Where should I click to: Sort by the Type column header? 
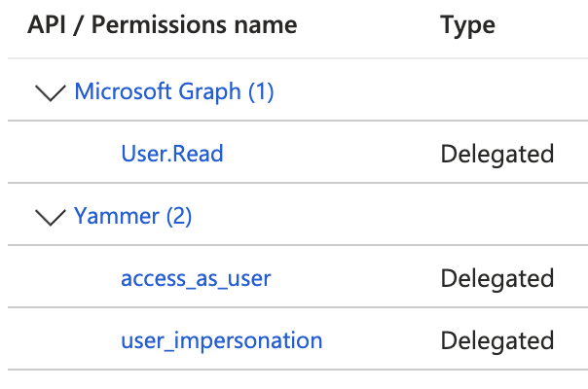tap(467, 26)
